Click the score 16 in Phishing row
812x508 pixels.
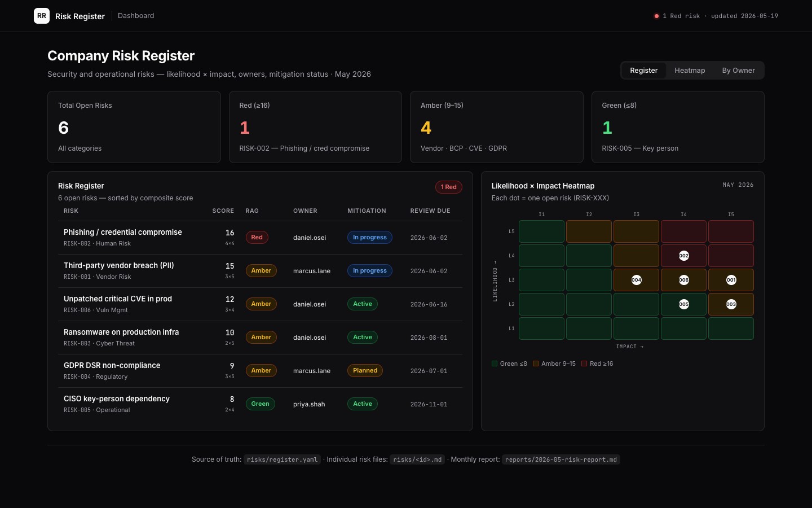click(230, 233)
